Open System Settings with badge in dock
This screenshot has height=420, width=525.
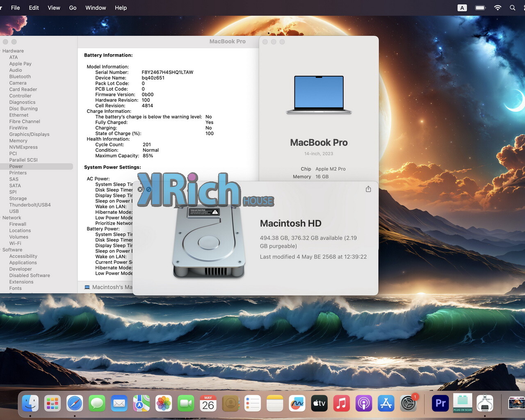point(409,404)
